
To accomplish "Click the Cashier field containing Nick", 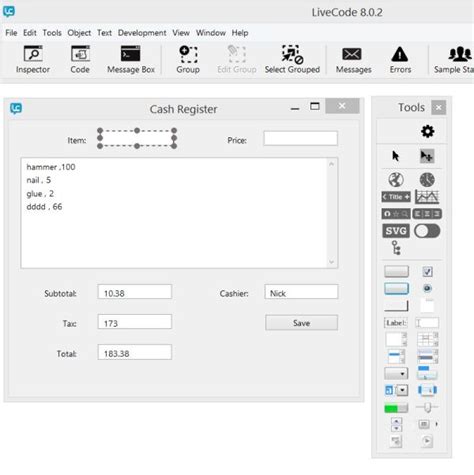I will click(301, 292).
